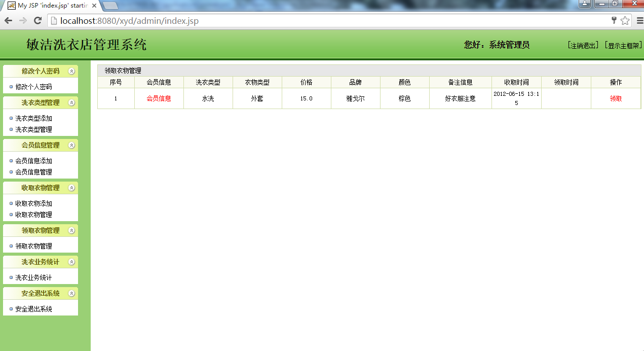Collapse the 洗衣业务统计 section
Screen dimensions: 644x351
(x=71, y=262)
